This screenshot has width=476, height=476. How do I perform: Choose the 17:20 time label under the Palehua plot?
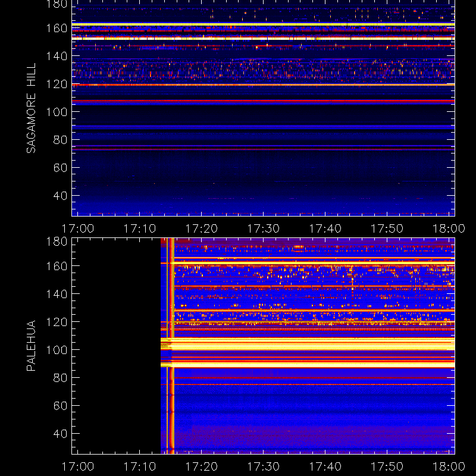[x=202, y=466]
